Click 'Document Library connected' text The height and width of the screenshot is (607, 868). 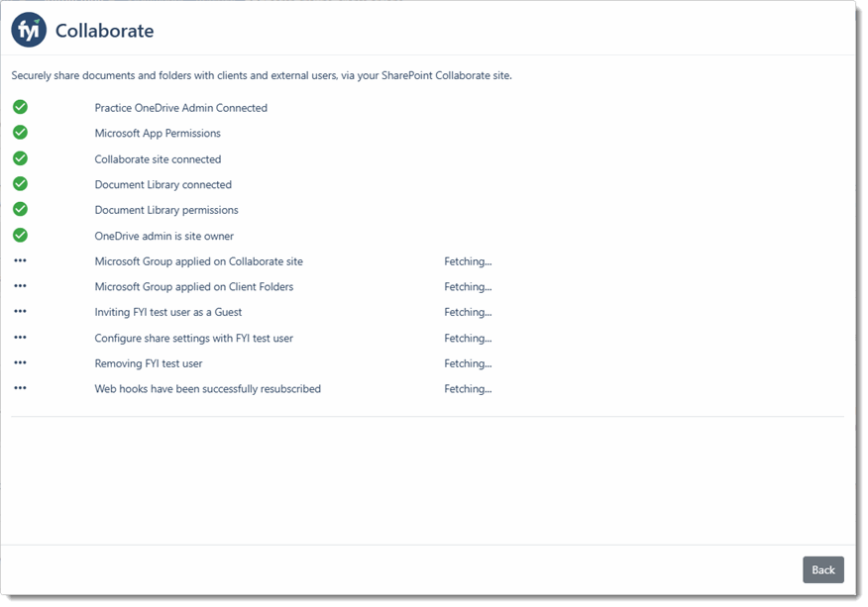(x=163, y=185)
